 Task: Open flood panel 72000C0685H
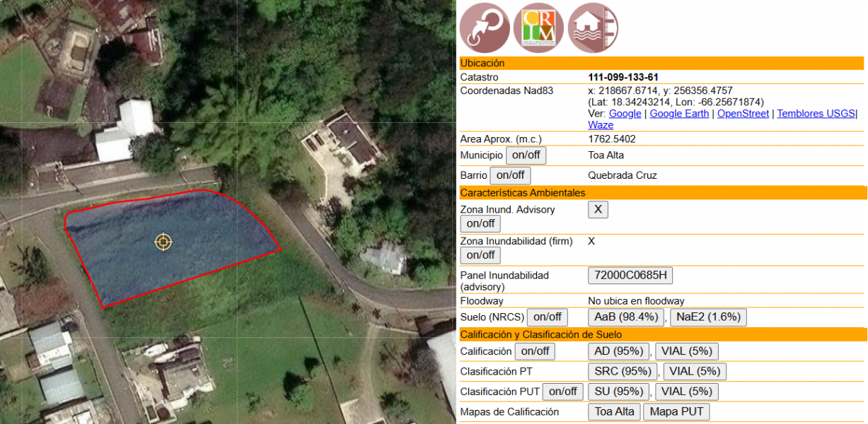pos(630,276)
